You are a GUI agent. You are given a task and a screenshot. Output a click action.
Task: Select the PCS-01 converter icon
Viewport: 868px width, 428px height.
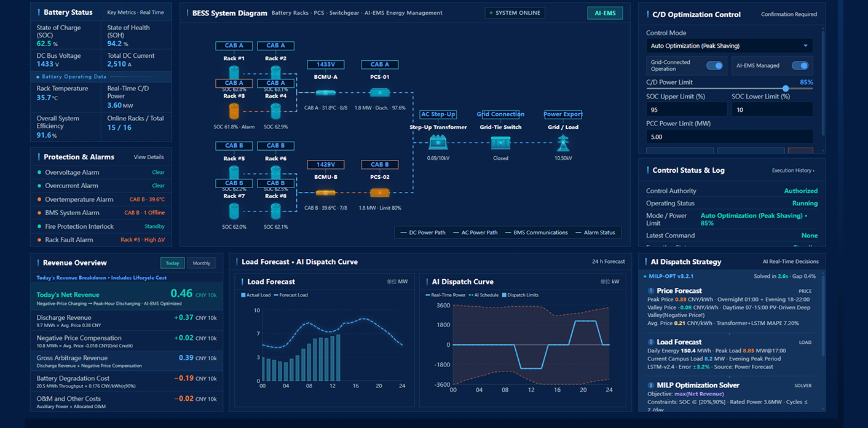coord(380,93)
